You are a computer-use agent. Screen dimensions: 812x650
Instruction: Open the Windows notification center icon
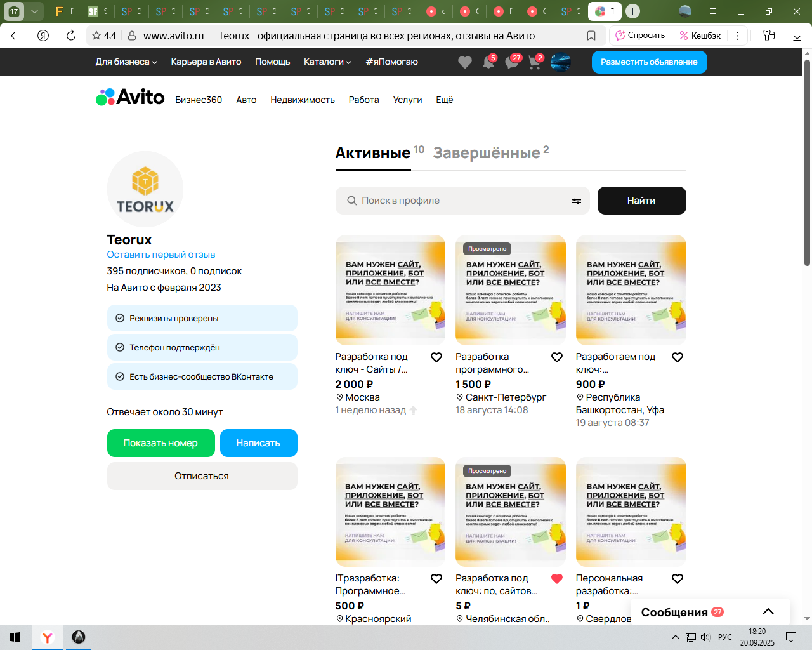(x=791, y=637)
